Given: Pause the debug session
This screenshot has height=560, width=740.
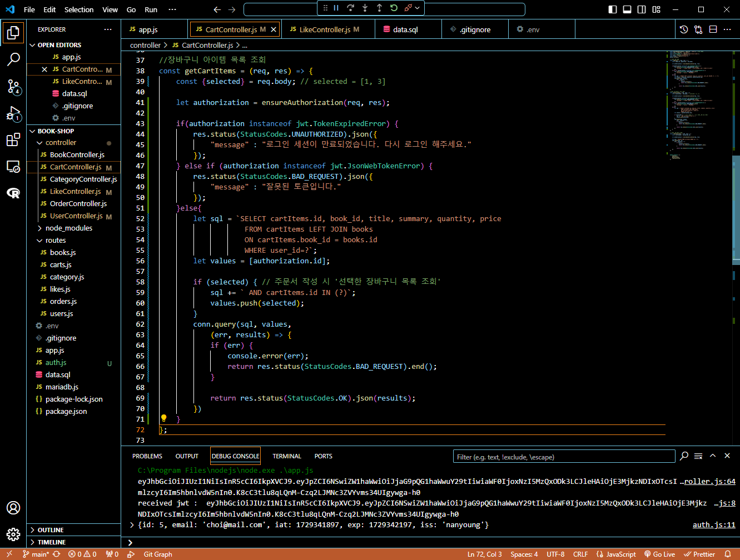Looking at the screenshot, I should (x=336, y=8).
